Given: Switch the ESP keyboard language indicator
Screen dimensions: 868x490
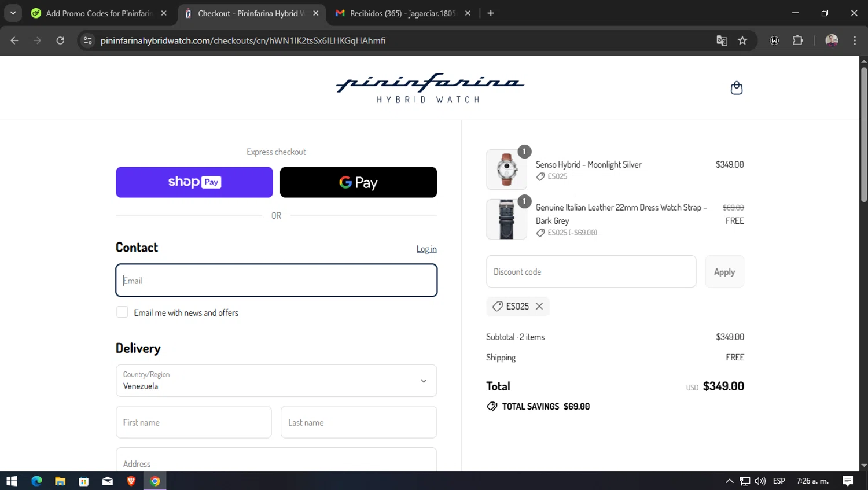Looking at the screenshot, I should (779, 481).
